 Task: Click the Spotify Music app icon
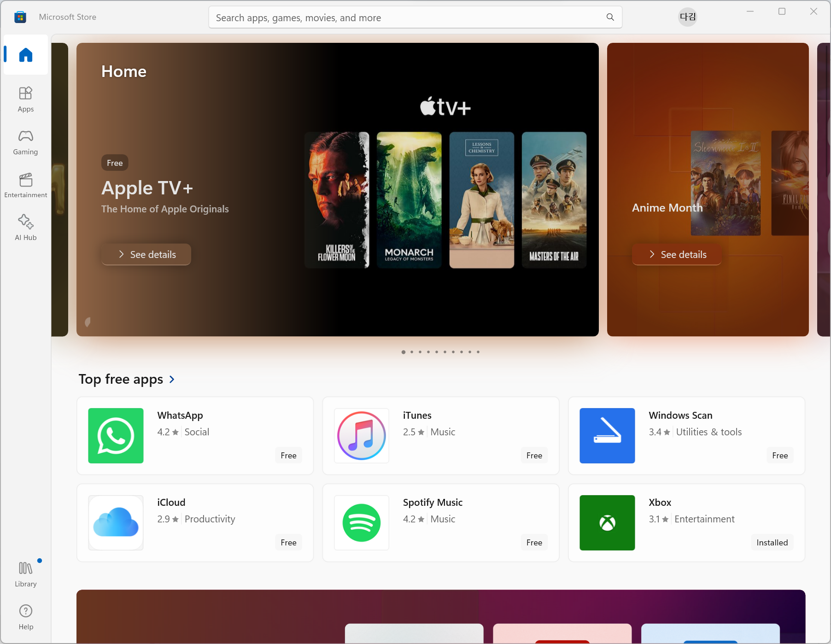(x=362, y=523)
